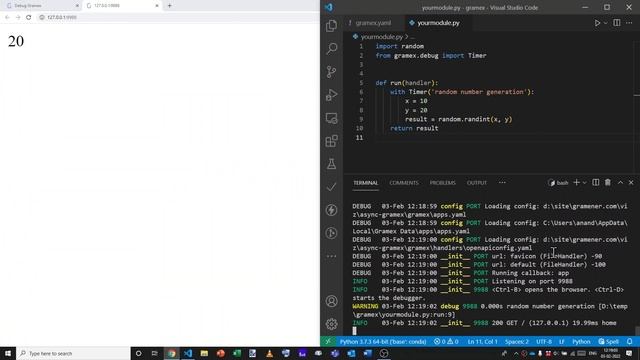Open VS Code notifications bell
The height and width of the screenshot is (360, 640).
tap(629, 342)
